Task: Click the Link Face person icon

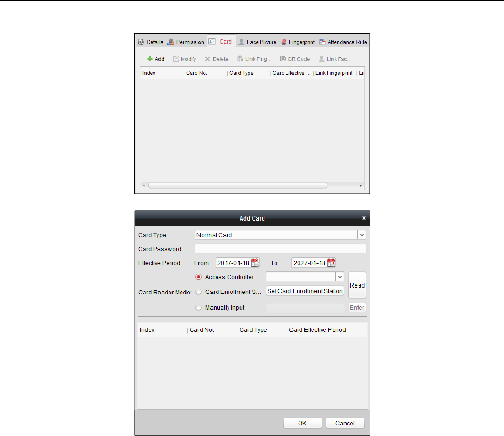Action: [x=322, y=59]
